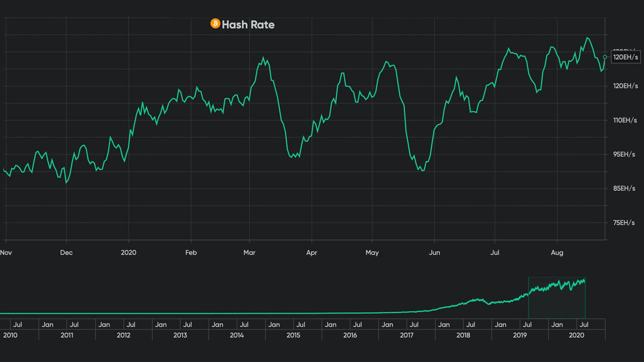Click the Hash Rate chart title

click(248, 25)
